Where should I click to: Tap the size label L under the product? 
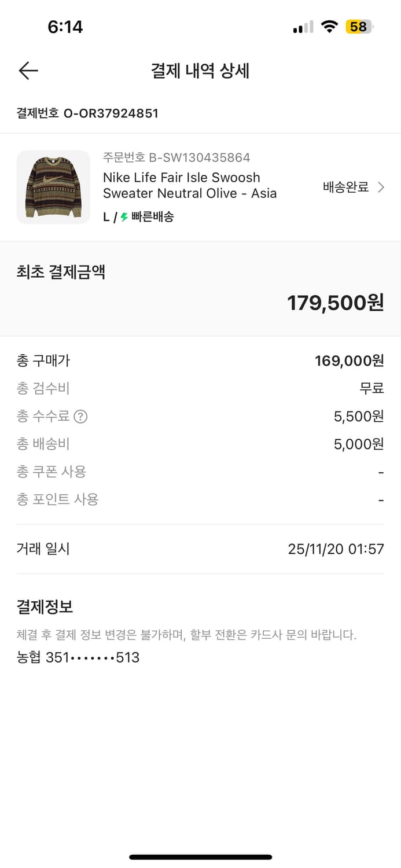tap(104, 216)
